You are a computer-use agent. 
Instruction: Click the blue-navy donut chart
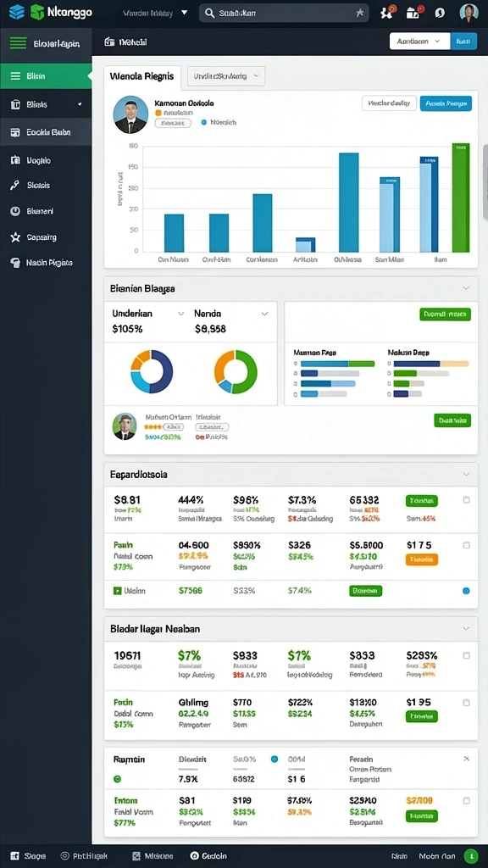152,371
